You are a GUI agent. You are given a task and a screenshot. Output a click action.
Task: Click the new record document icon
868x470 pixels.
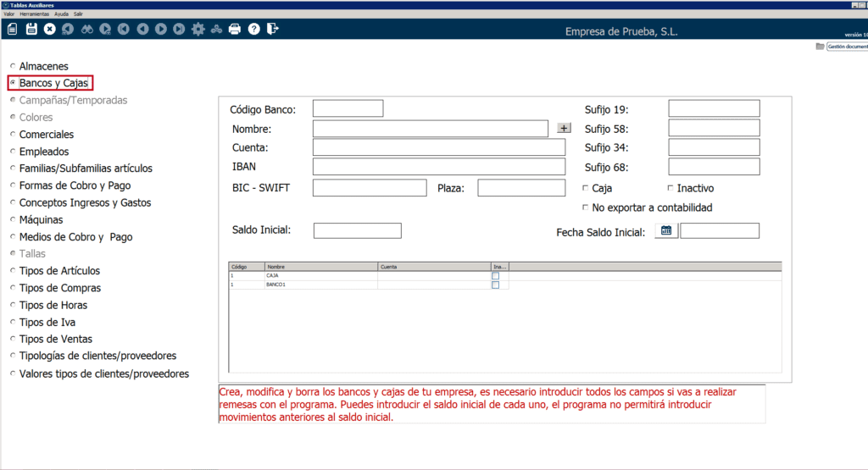[12, 30]
